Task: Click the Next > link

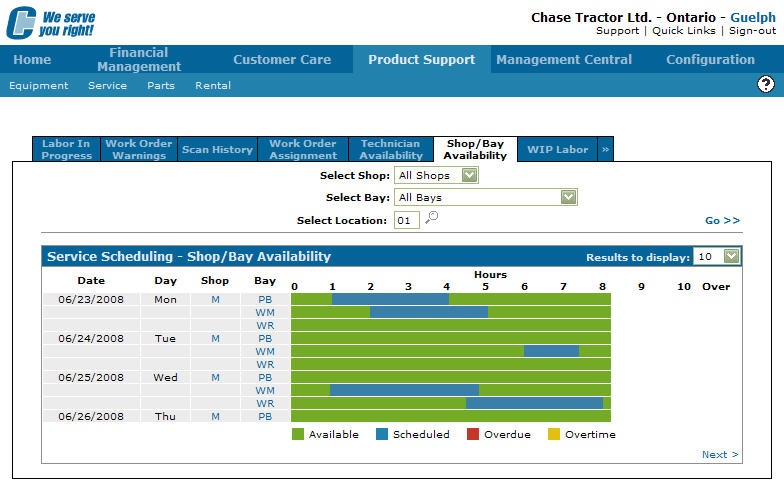Action: [720, 455]
